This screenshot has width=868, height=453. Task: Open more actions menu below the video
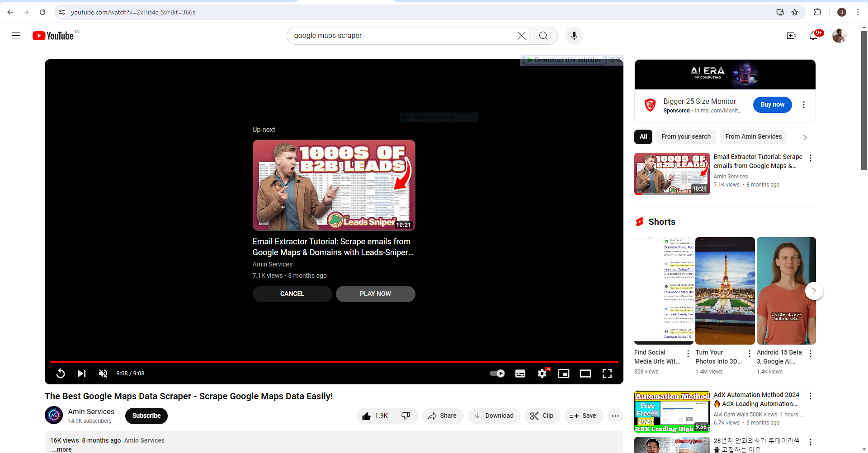point(615,416)
